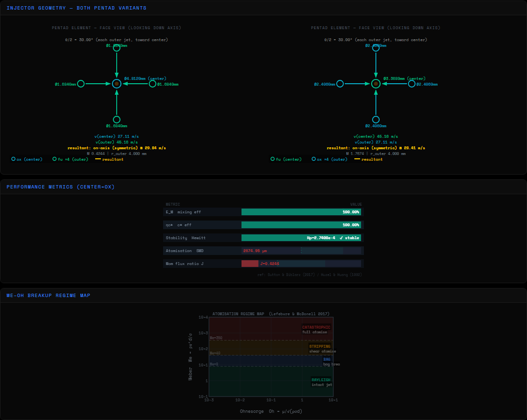Click the amber STRIPPING regime band
The height and width of the screenshot is (420, 527).
[x=271, y=348]
